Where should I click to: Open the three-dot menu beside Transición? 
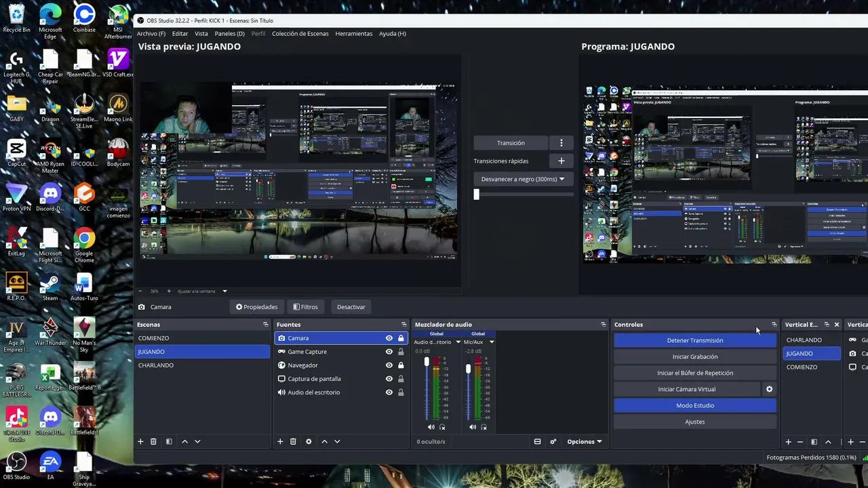[x=561, y=143]
